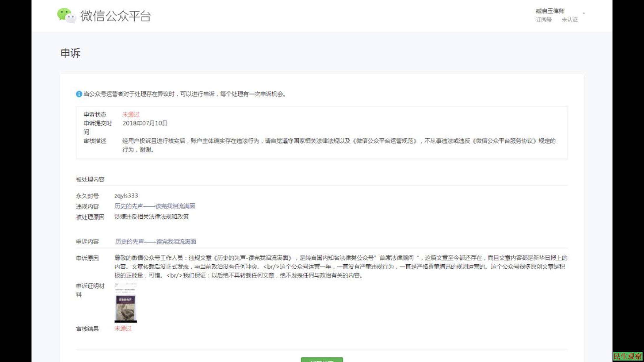Click the 申诉 page heading
This screenshot has height=362, width=644.
70,53
